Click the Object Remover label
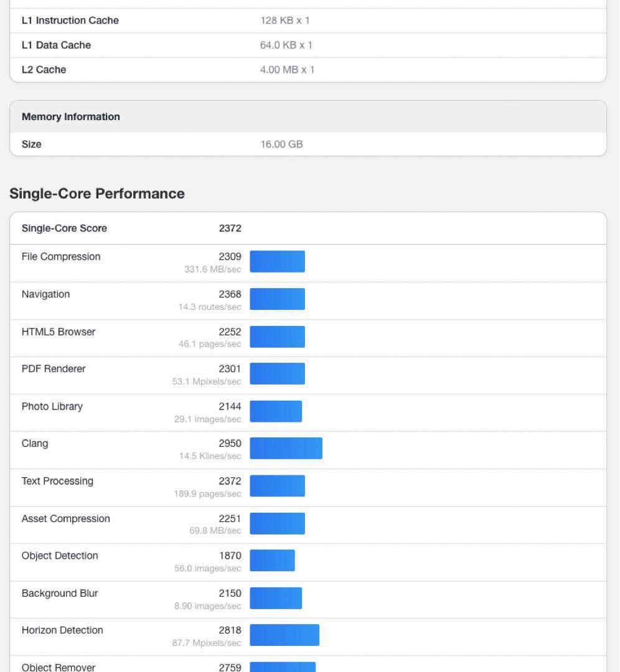 [59, 667]
